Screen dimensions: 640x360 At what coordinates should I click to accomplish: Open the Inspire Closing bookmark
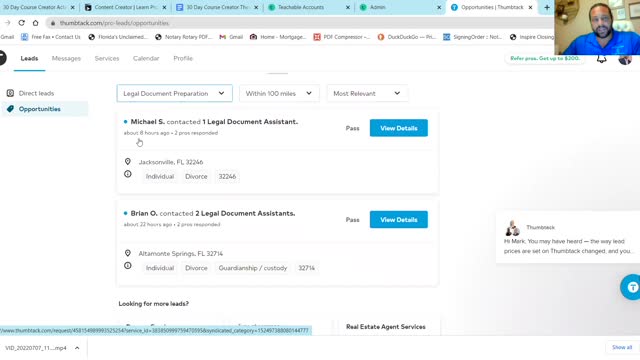(532, 37)
